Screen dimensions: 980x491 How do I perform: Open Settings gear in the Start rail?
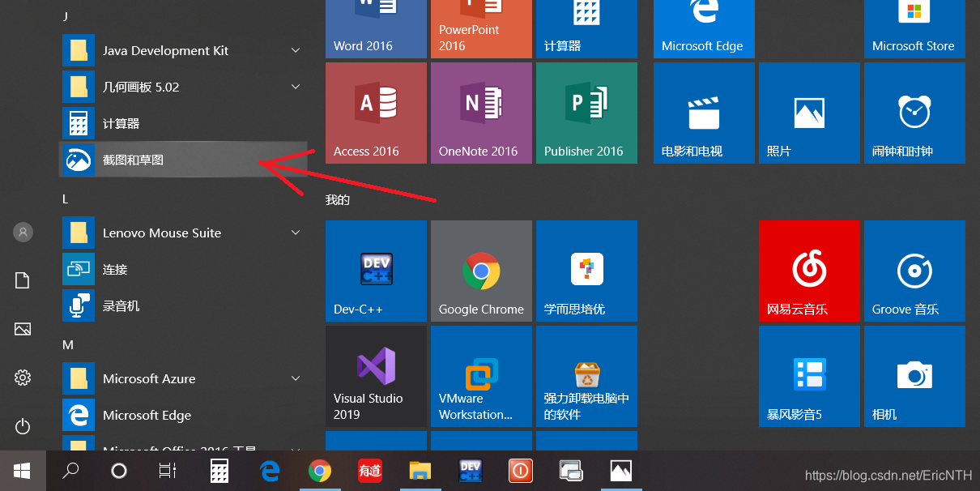coord(23,378)
